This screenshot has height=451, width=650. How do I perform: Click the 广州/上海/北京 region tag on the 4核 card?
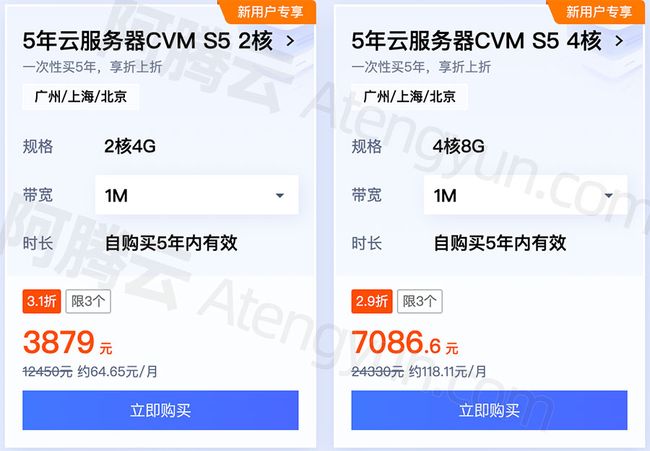(x=410, y=97)
